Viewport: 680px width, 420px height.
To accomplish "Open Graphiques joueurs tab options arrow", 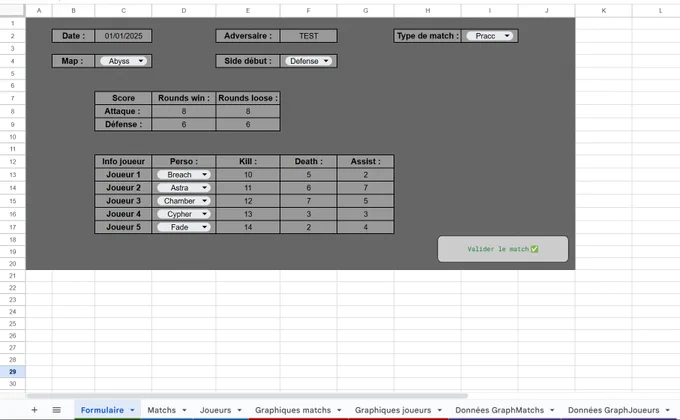I will coord(439,410).
